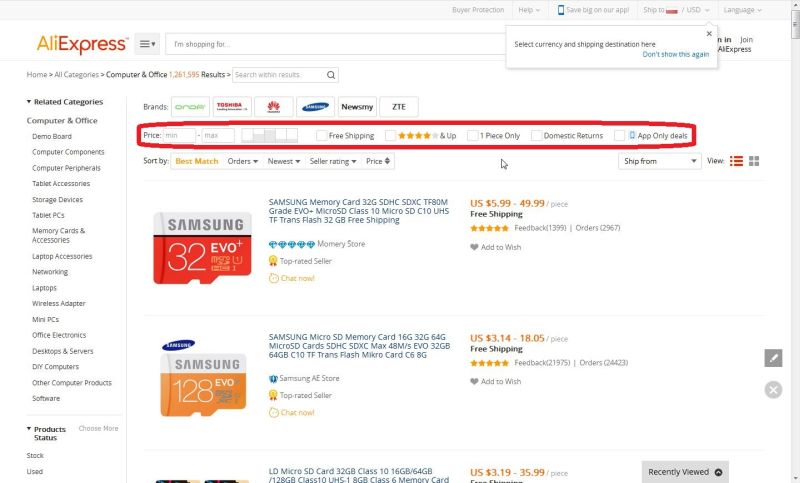Open the categories hamburger menu button
800x483 pixels.
tap(147, 44)
